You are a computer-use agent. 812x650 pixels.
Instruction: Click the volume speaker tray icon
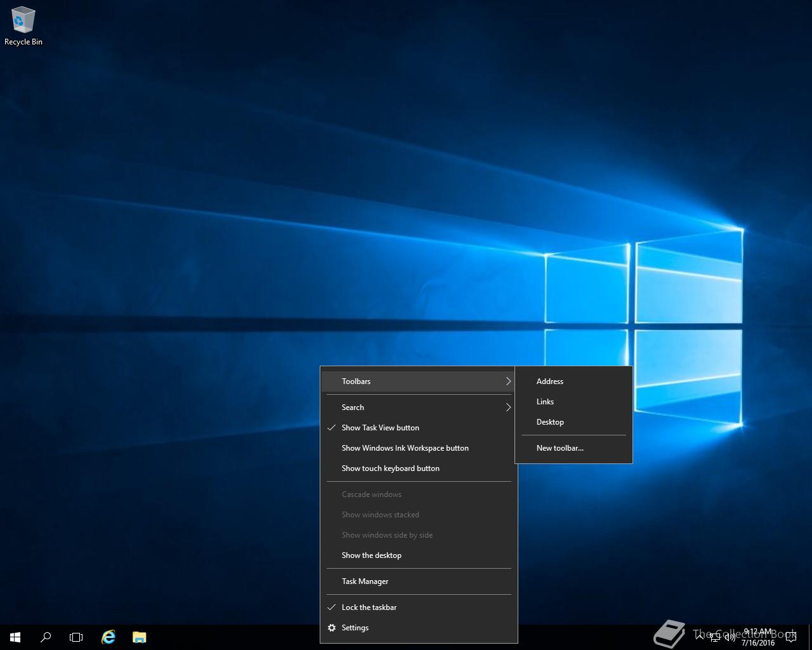730,637
